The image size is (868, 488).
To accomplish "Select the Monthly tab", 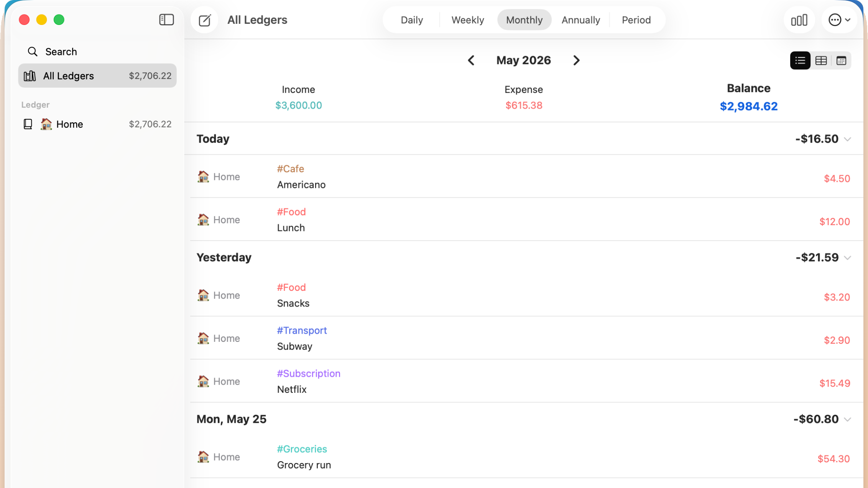I will click(x=524, y=20).
